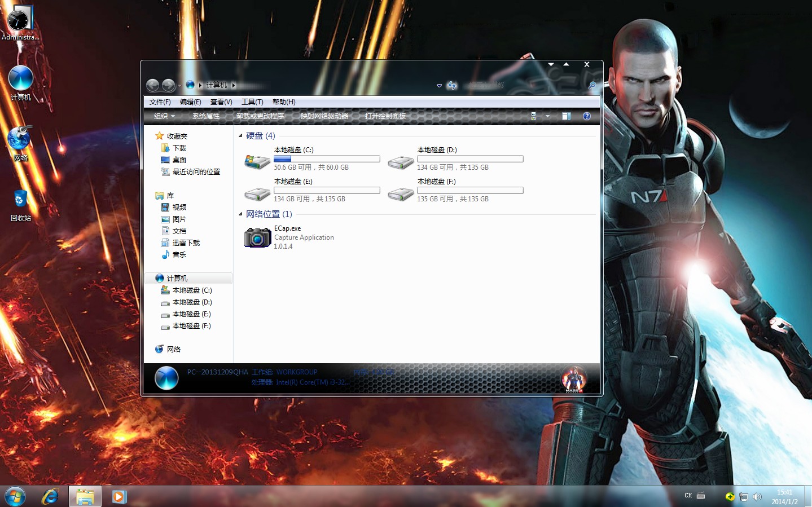Open the address bar history dropdown arrow
The image size is (812, 507).
[x=439, y=86]
